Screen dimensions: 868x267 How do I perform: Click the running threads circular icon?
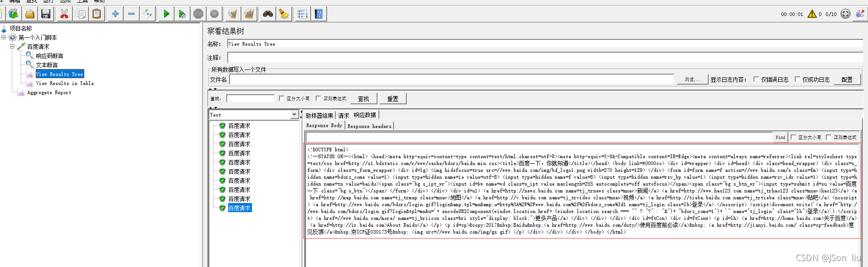tap(846, 14)
